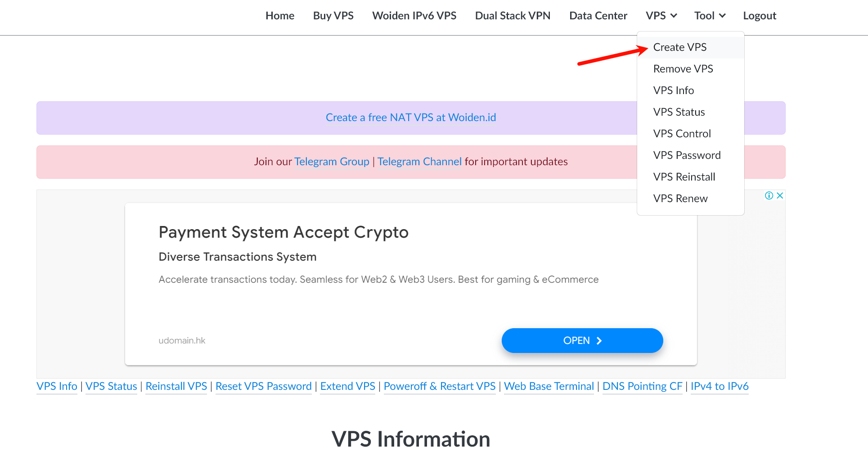Close the advertisement with the X icon
The height and width of the screenshot is (470, 868).
tap(780, 195)
